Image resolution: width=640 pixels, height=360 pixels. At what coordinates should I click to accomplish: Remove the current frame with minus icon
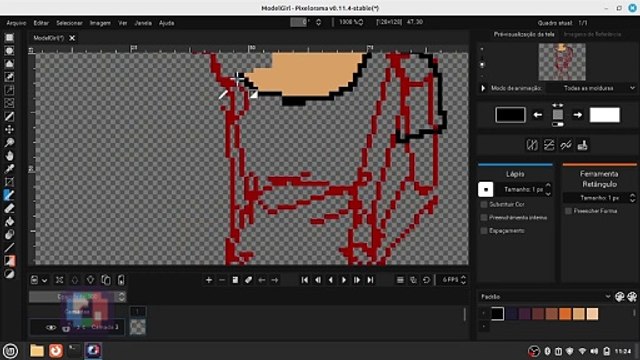pyautogui.click(x=222, y=280)
